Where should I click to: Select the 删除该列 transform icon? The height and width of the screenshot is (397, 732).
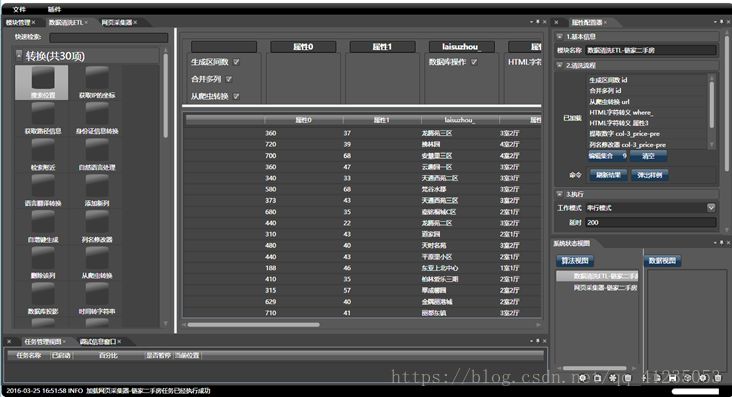[x=43, y=263]
